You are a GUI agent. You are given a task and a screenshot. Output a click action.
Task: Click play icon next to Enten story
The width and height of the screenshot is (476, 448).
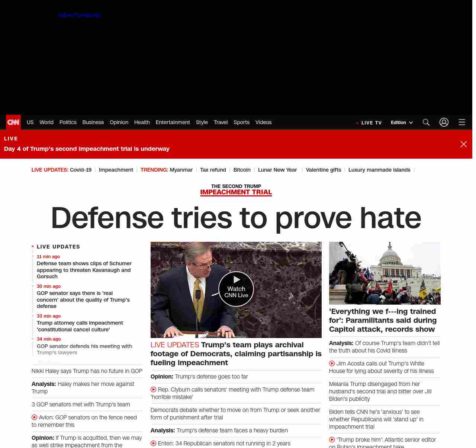(153, 444)
